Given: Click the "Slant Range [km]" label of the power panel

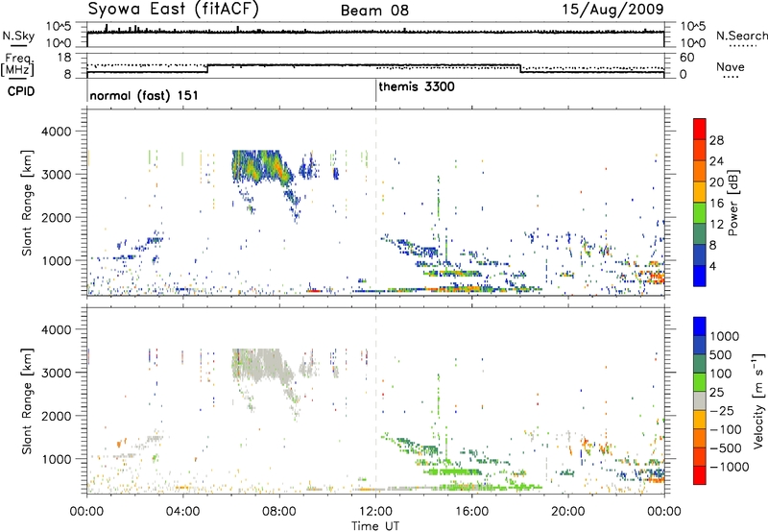Looking at the screenshot, I should 27,203.
